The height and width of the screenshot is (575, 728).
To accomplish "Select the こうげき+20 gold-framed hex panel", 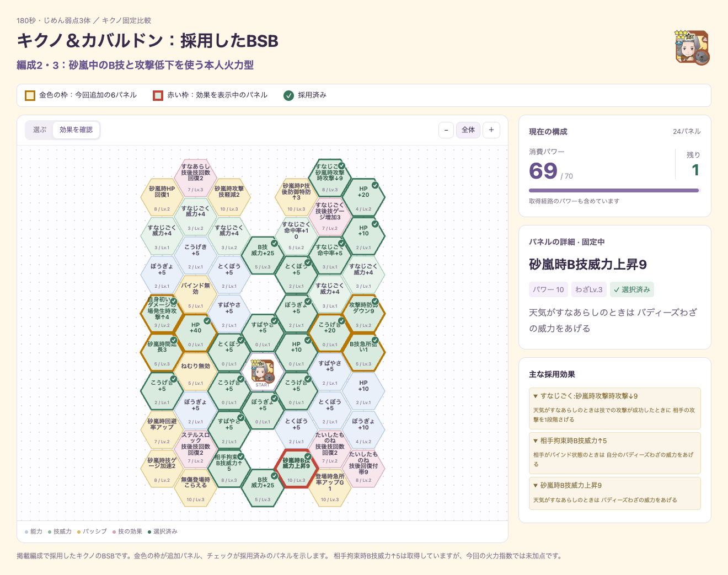I will [x=330, y=333].
